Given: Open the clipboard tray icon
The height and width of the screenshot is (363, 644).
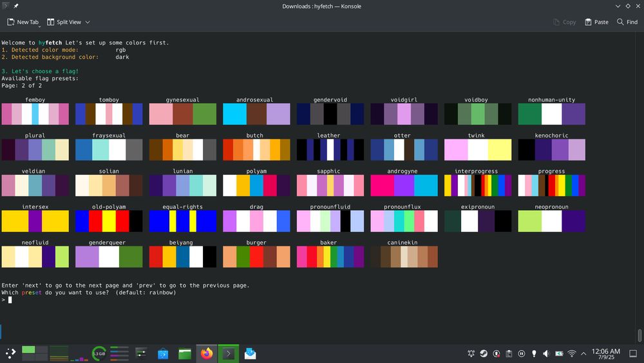Looking at the screenshot, I should point(509,353).
